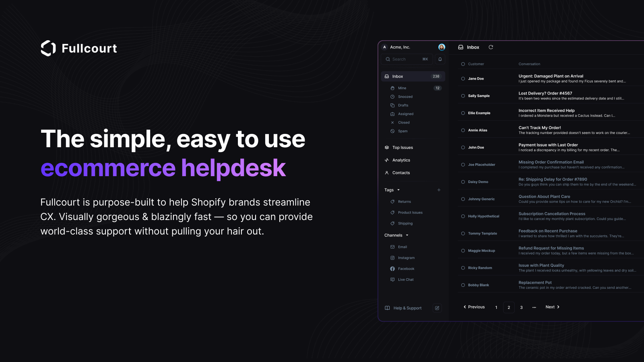Screen dimensions: 644x362
Task: Open the Inbox menu item in the sidebar
Action: (x=413, y=76)
